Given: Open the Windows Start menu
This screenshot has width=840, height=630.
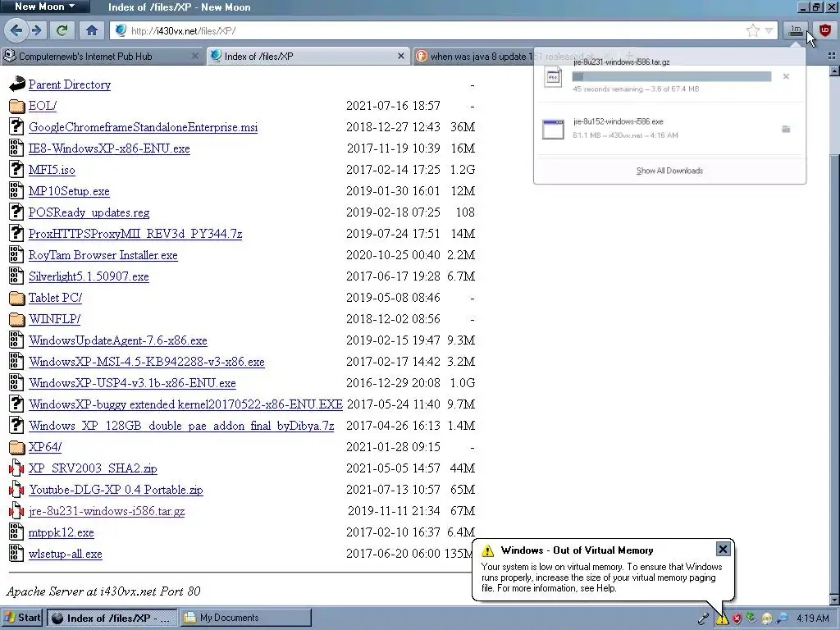Looking at the screenshot, I should 22,618.
